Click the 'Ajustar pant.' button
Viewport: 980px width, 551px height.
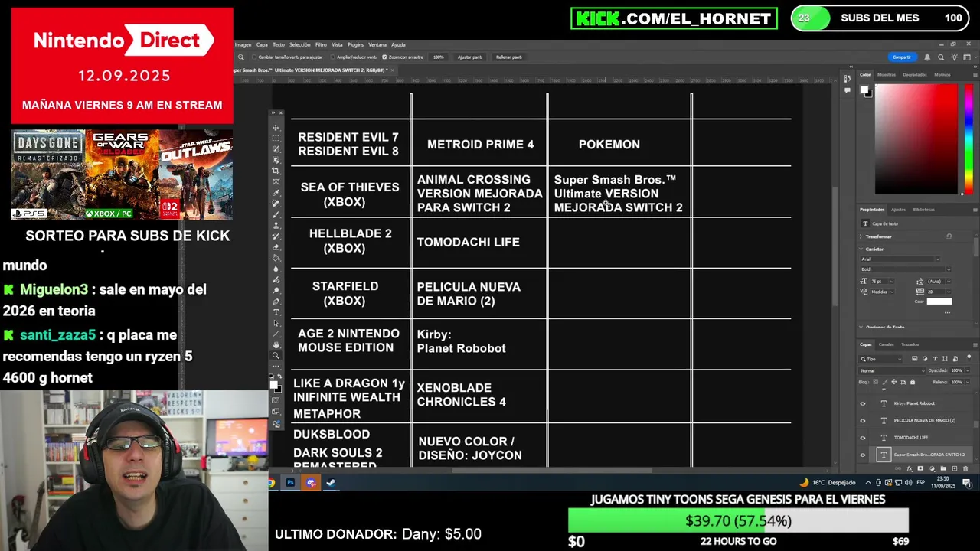click(x=472, y=57)
